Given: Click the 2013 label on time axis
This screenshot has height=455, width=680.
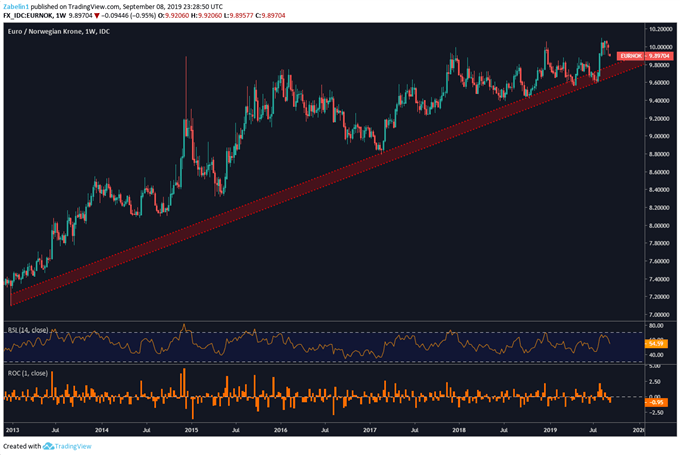Looking at the screenshot, I should coord(12,430).
